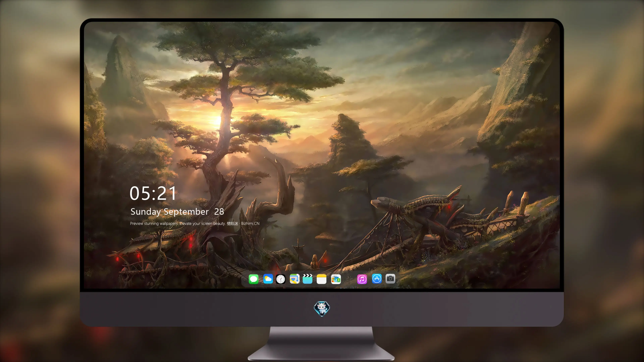This screenshot has height=362, width=644.
Task: Open the Camera app in the dock
Action: coord(390,279)
